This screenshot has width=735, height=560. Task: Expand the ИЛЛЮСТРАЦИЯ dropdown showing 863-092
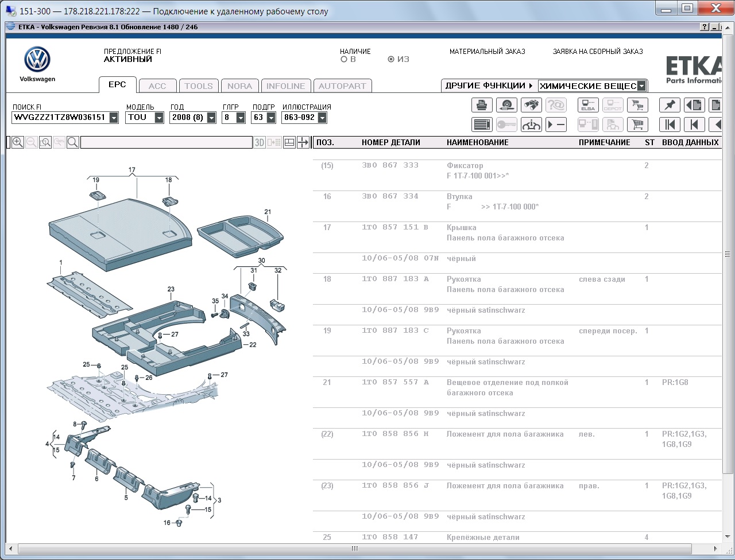point(322,118)
